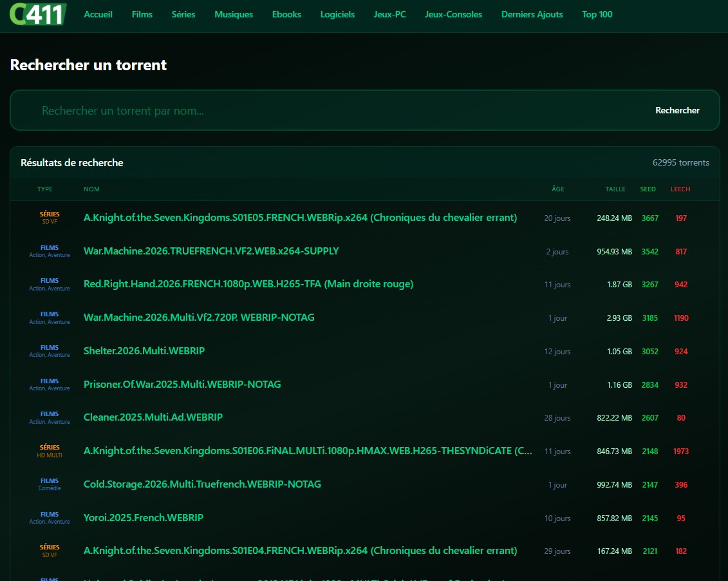Viewport: 728px width, 581px height.
Task: Open the Shelter.2026.Multi.WEBRIP entry
Action: tap(144, 351)
